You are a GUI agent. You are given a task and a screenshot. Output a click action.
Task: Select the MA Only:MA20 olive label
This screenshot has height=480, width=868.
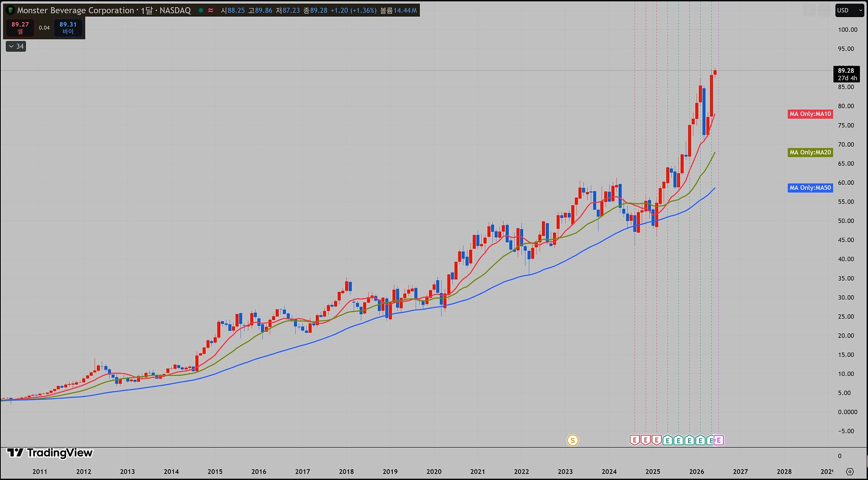coord(810,152)
